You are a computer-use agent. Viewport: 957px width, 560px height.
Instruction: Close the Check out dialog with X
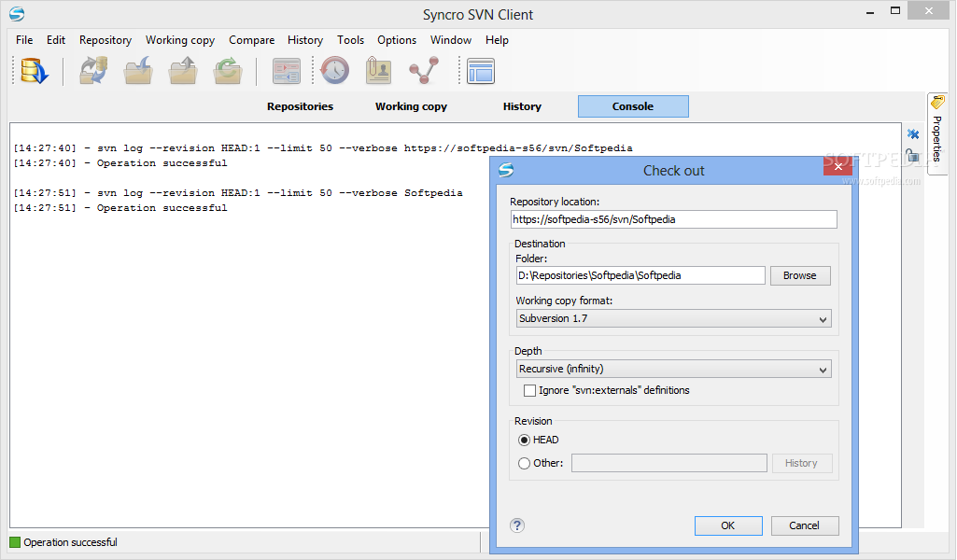[838, 166]
